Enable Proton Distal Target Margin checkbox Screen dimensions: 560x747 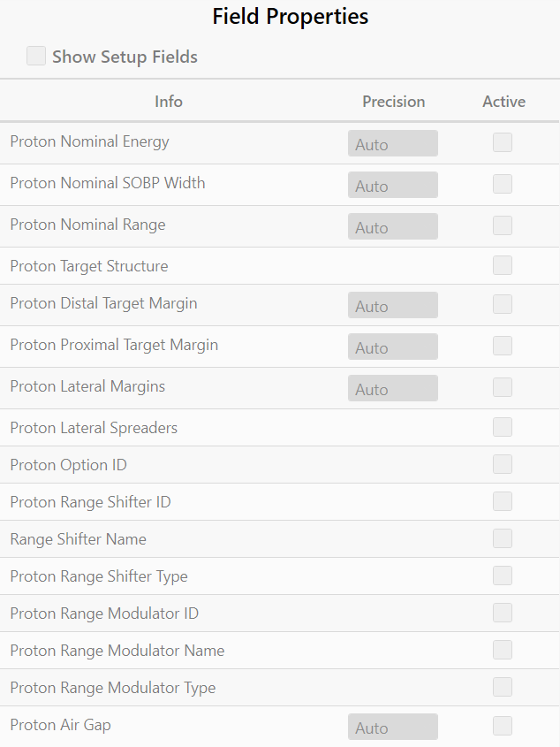503,304
